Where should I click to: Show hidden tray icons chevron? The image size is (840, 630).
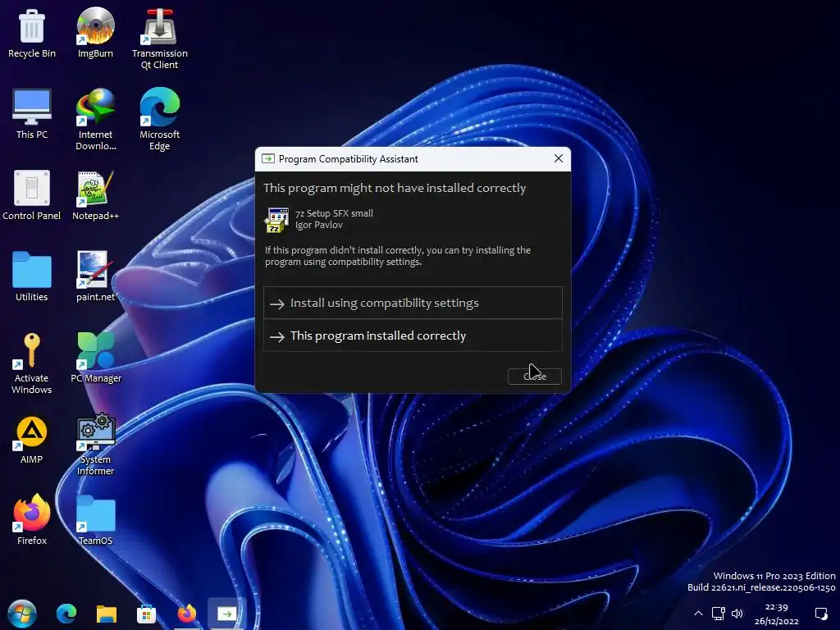point(698,614)
